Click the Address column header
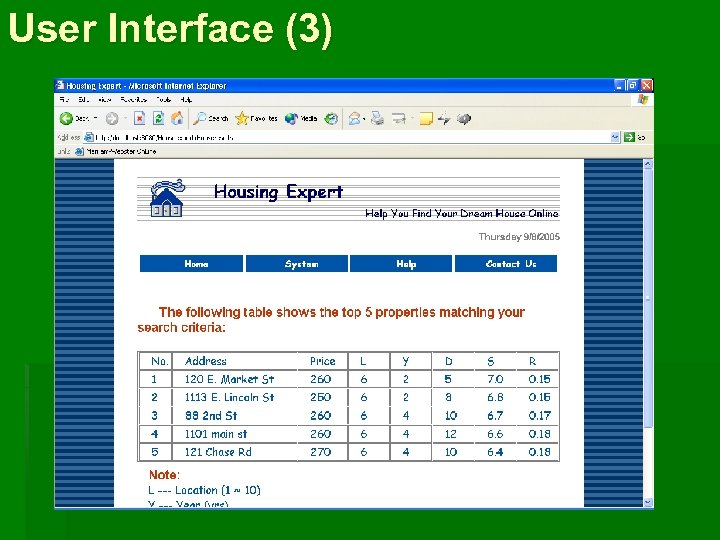The image size is (720, 540). pyautogui.click(x=205, y=361)
